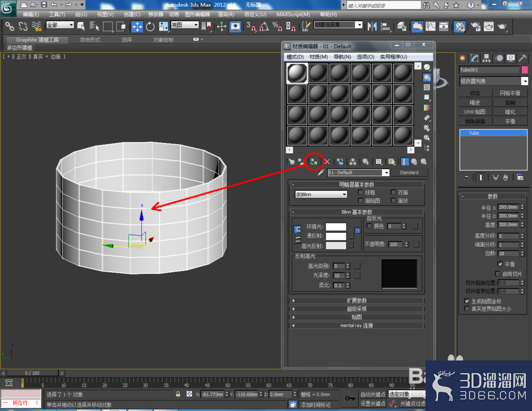Uncheck 平滑 (Smooth) checkbox

point(500,264)
